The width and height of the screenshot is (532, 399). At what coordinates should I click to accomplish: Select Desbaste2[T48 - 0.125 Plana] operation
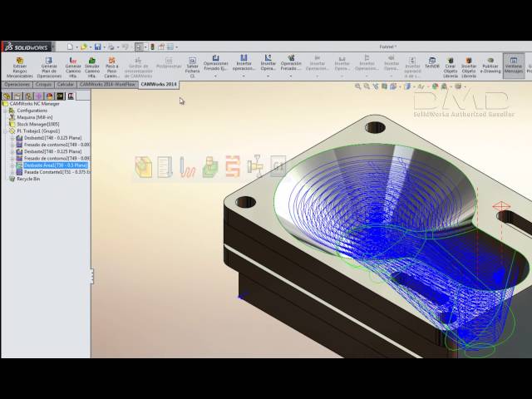pos(52,151)
